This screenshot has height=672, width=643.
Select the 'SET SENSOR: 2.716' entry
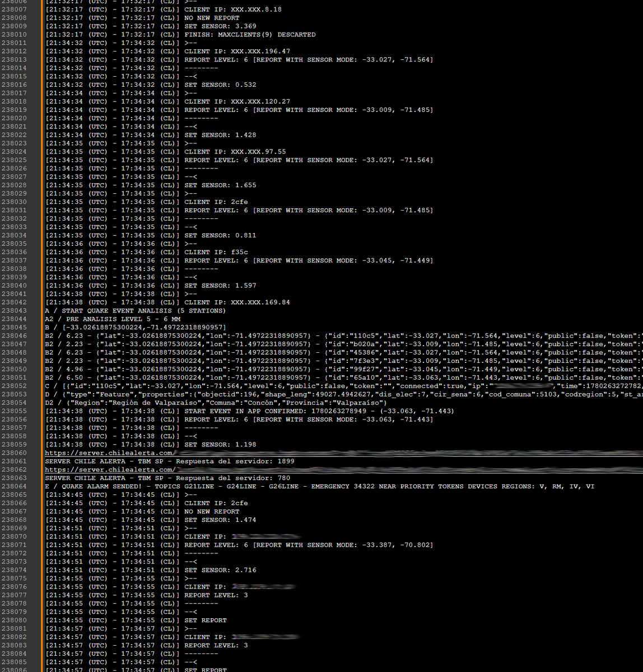(220, 570)
